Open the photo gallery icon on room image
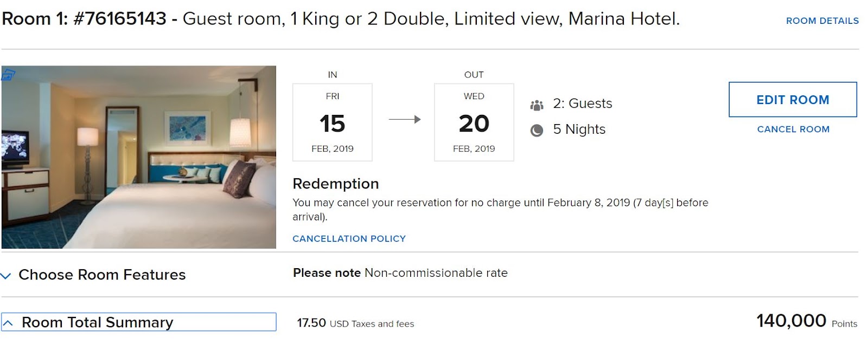The image size is (868, 344). point(8,74)
